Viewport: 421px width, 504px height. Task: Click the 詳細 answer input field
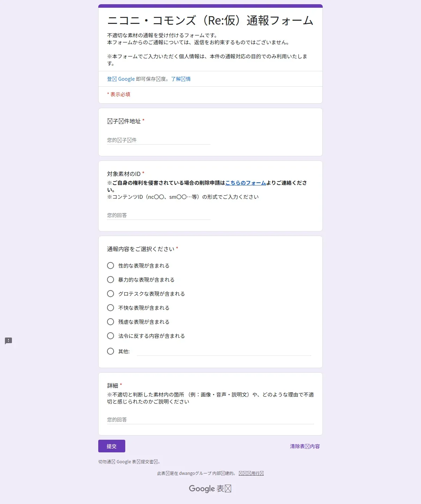(210, 420)
